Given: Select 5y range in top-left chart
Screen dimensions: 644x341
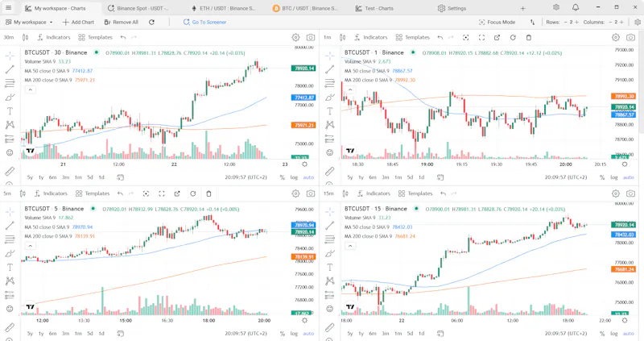Looking at the screenshot, I should coord(30,177).
